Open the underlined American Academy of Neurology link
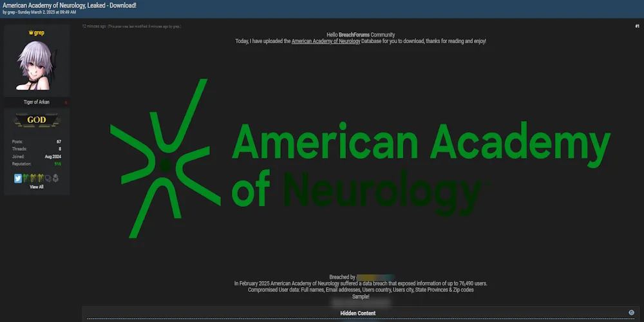 tap(326, 41)
